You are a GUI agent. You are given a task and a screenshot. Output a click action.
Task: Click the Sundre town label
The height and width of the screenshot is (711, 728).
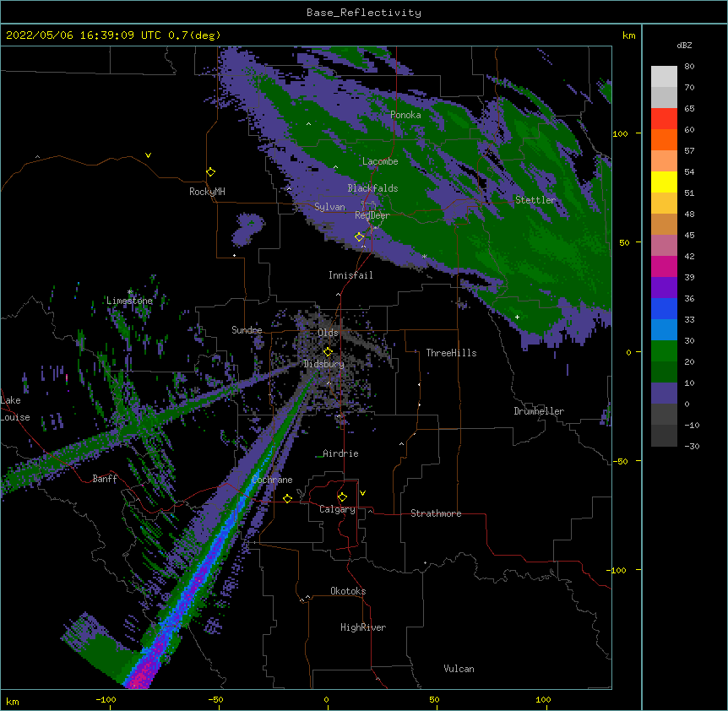(247, 330)
